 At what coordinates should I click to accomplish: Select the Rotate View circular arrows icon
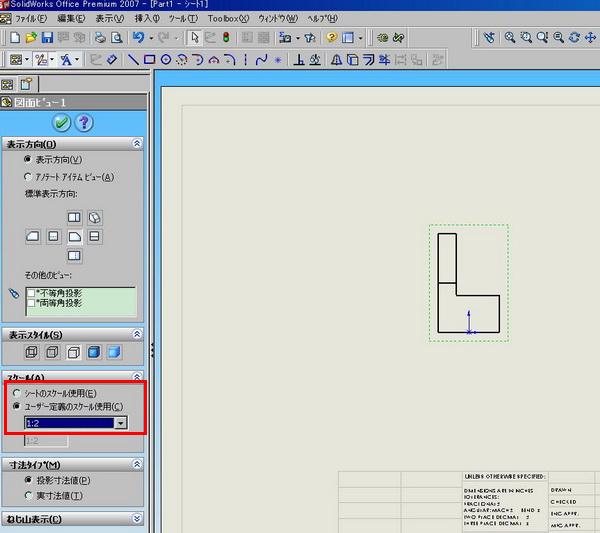574,37
